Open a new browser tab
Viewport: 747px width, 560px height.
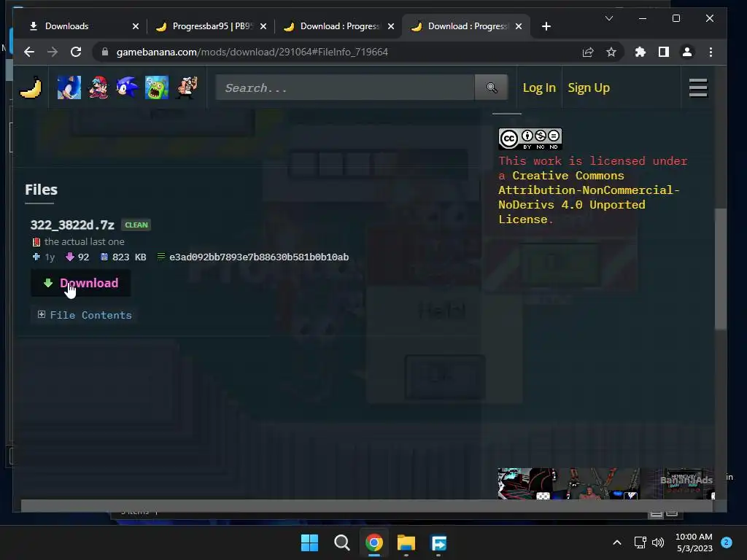point(546,27)
